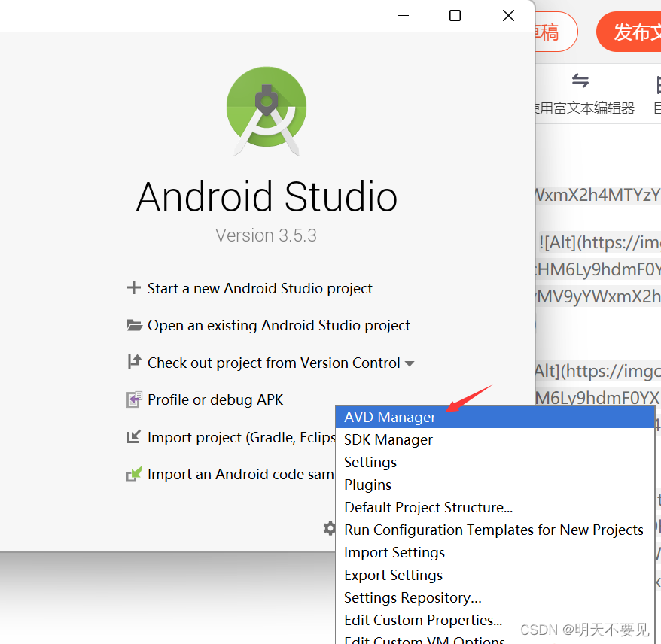Screen dimensions: 661x644
Task: Start a new Android Studio project
Action: coord(260,288)
